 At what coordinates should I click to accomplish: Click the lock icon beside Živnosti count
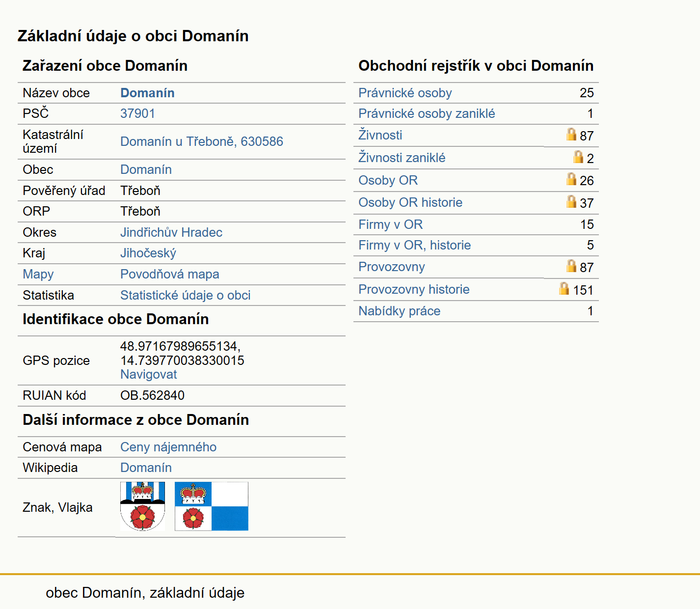(571, 134)
